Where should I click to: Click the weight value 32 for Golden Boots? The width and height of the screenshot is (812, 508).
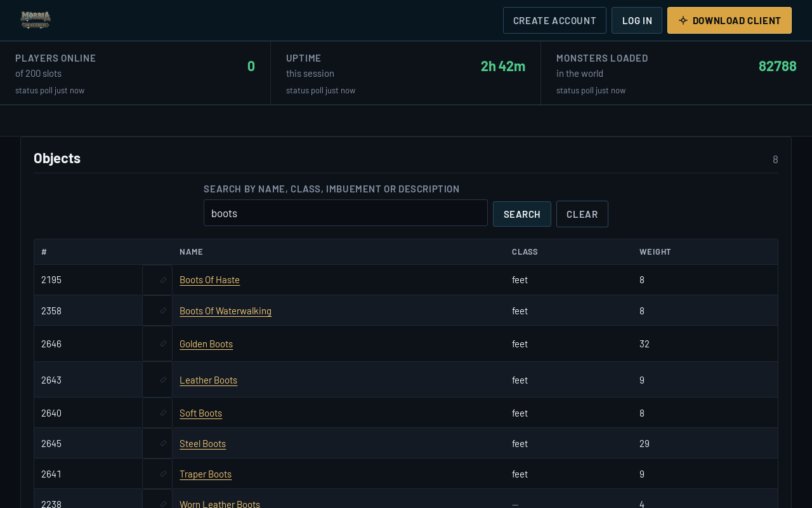click(645, 344)
